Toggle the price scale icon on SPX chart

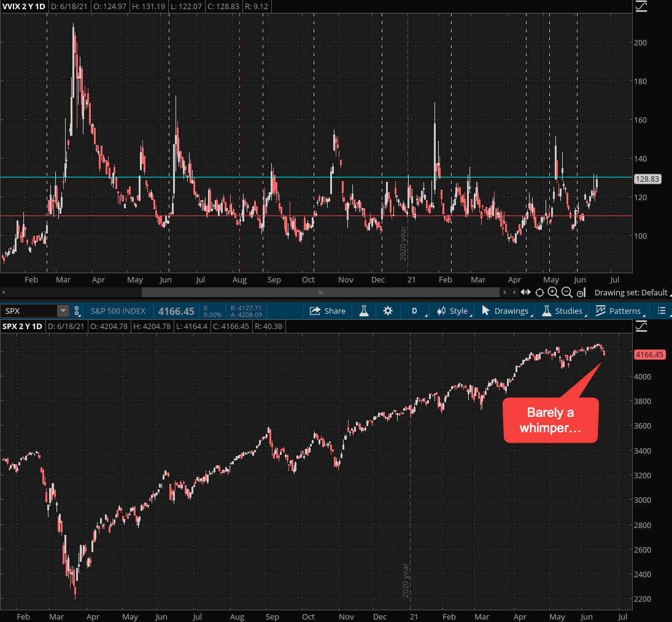pyautogui.click(x=641, y=326)
